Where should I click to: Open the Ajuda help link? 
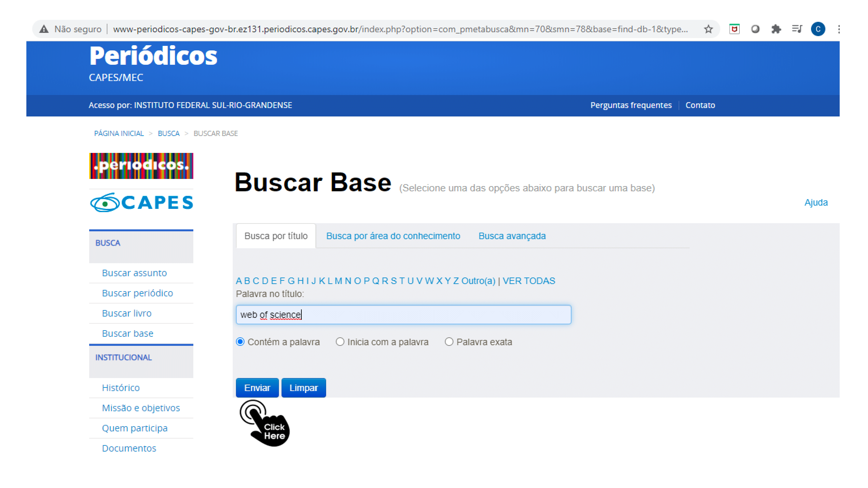(816, 202)
